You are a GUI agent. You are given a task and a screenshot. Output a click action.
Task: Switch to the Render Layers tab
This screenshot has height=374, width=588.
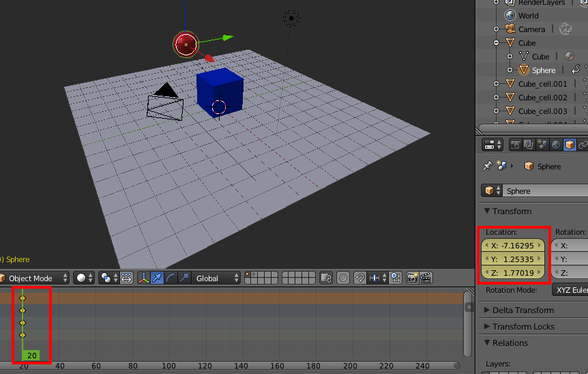[529, 145]
